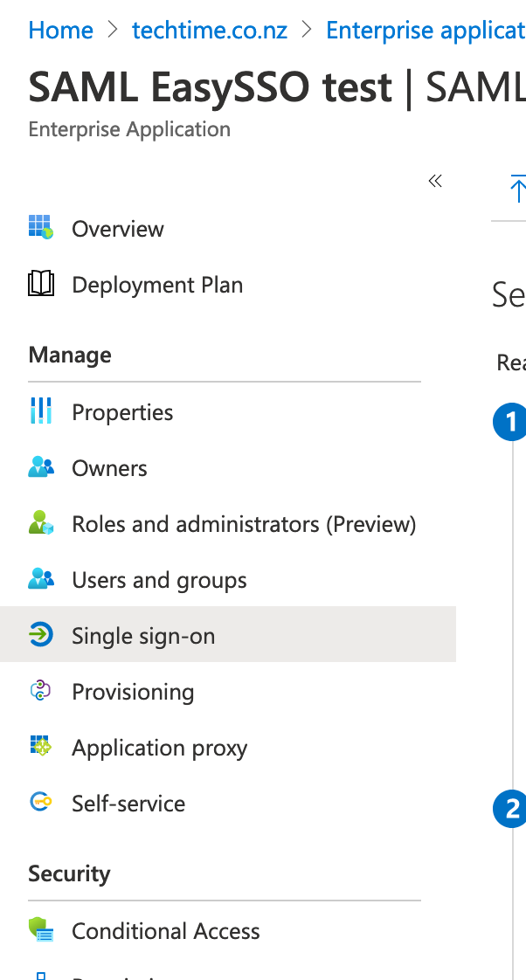
Task: Click the Application proxy icon
Action: [41, 746]
